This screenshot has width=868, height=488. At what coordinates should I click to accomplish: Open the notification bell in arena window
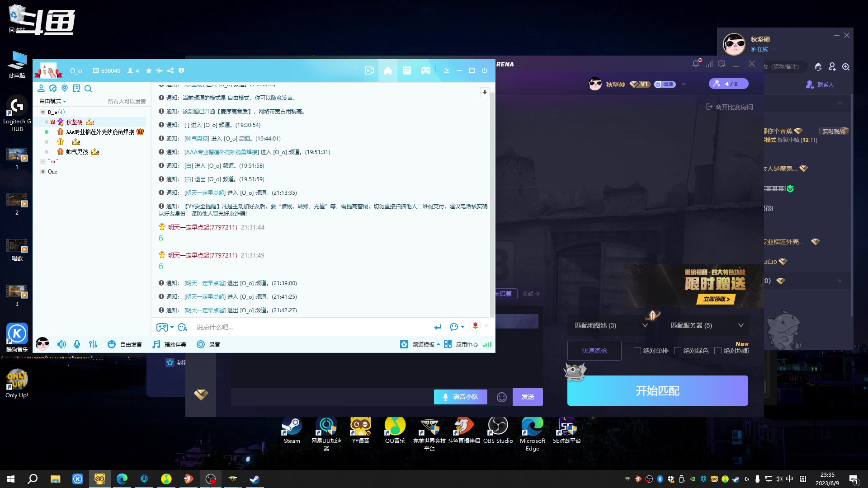pyautogui.click(x=696, y=64)
